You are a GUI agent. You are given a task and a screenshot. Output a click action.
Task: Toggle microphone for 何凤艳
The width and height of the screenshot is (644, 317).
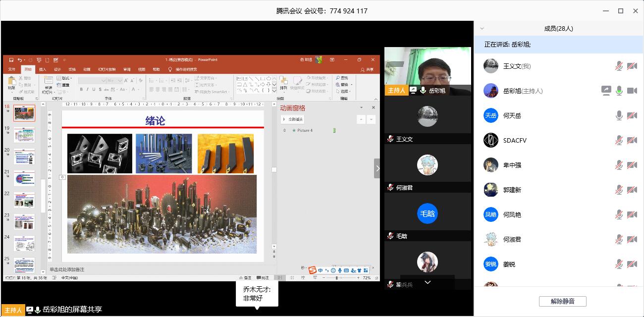[x=619, y=214]
